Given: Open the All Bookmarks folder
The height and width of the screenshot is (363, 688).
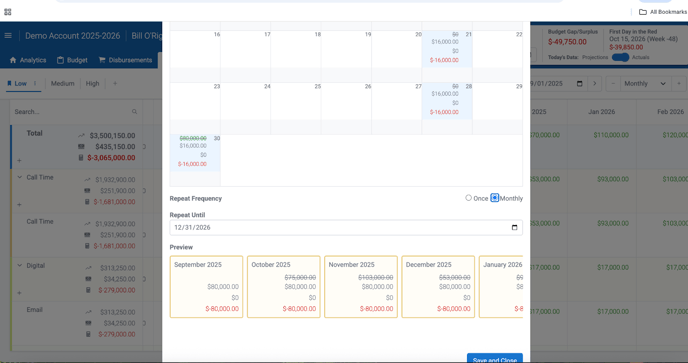Looking at the screenshot, I should pyautogui.click(x=663, y=12).
